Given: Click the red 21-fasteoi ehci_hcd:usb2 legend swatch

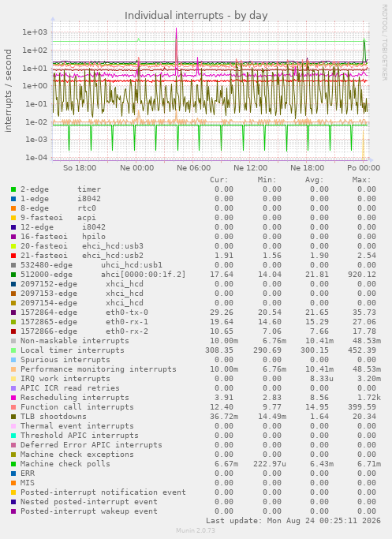Looking at the screenshot, I should 13,256.
